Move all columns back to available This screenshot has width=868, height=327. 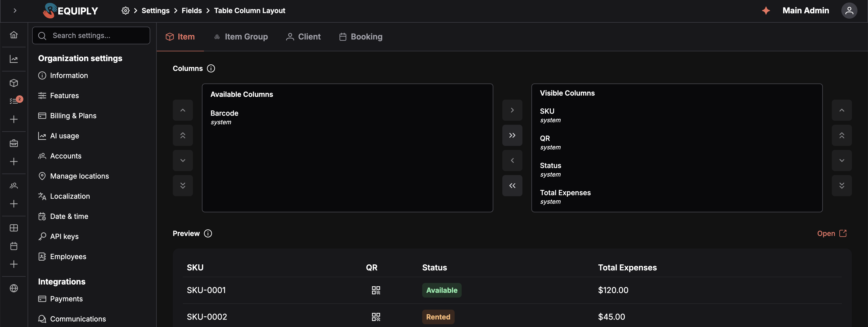(512, 186)
